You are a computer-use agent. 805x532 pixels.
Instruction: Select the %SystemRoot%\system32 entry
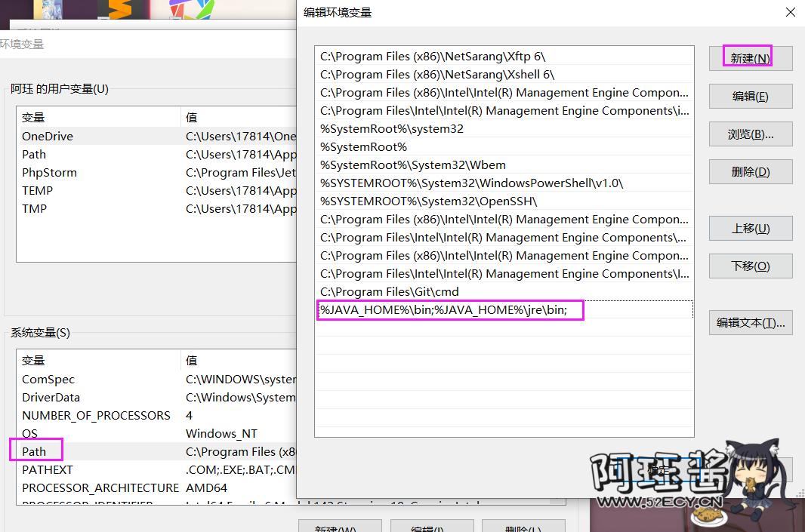[504, 129]
